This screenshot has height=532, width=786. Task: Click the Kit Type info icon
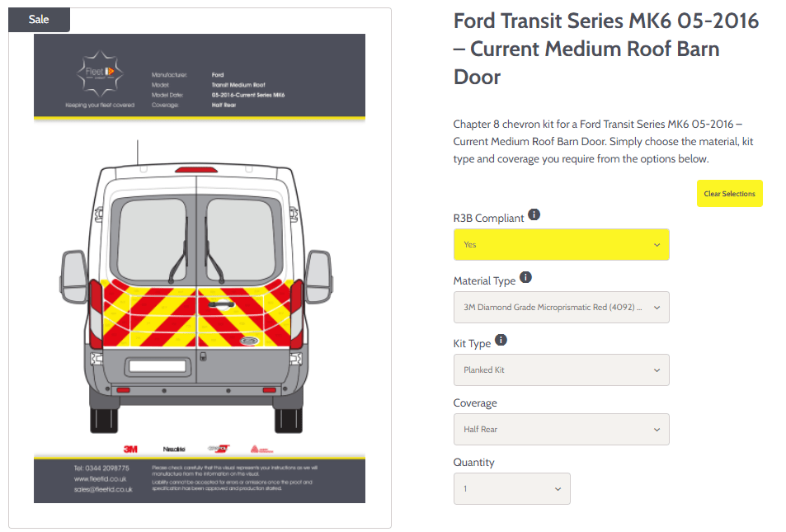pos(501,340)
